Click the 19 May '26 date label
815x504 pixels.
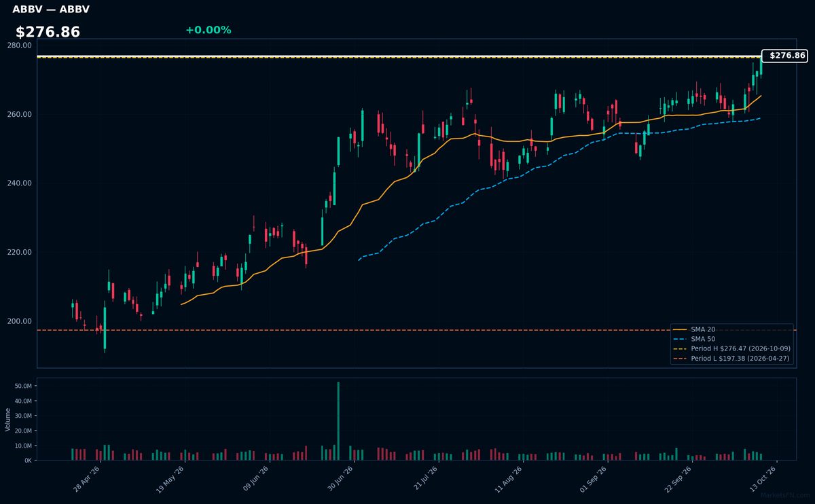(x=170, y=479)
